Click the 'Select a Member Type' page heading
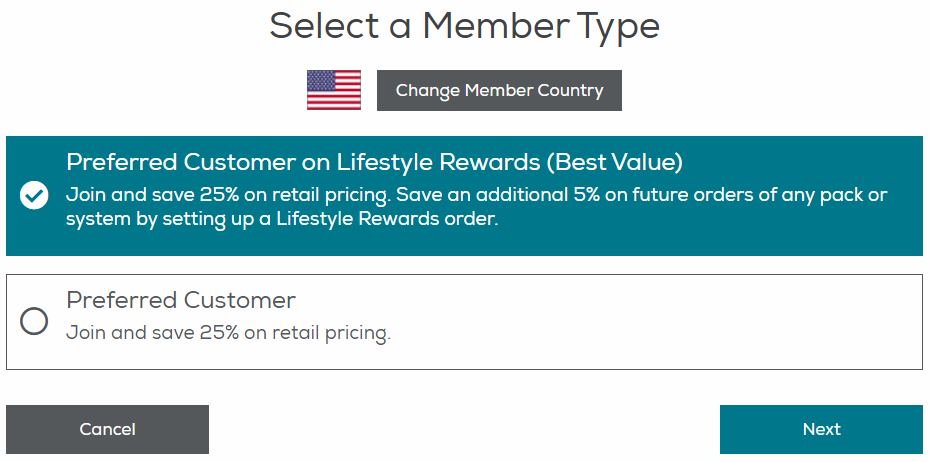Screen dimensions: 930x462 (464, 26)
